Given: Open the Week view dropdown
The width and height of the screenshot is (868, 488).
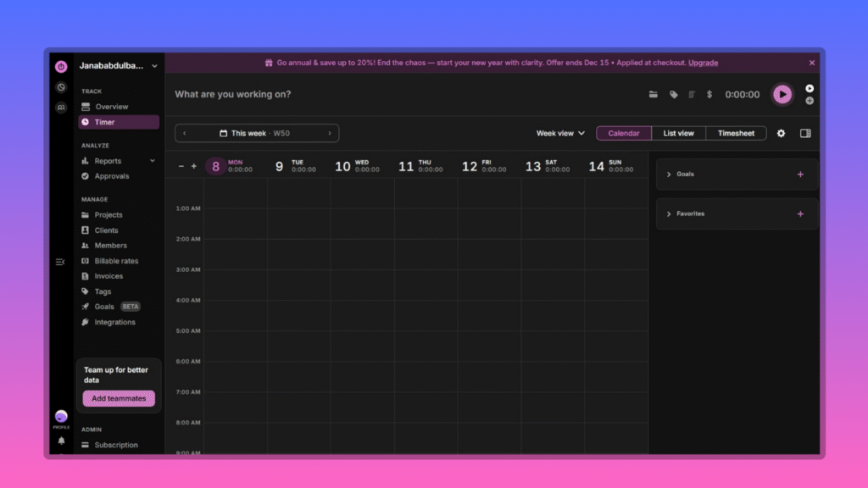Looking at the screenshot, I should pyautogui.click(x=560, y=133).
